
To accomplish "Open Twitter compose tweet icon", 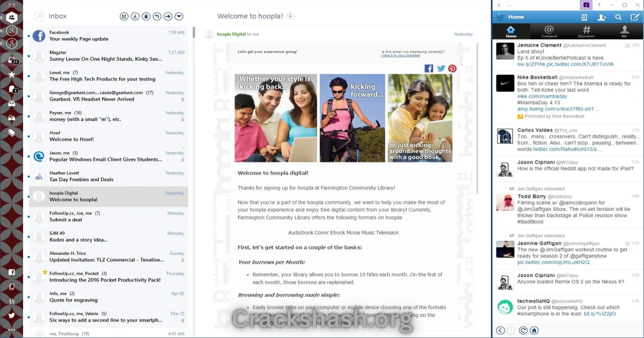I will pos(635,17).
